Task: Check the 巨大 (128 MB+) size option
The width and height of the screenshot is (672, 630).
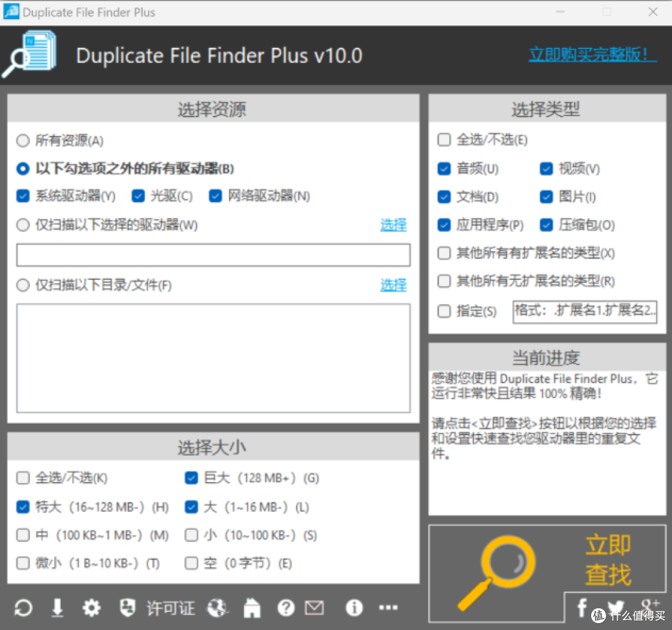Action: point(191,478)
